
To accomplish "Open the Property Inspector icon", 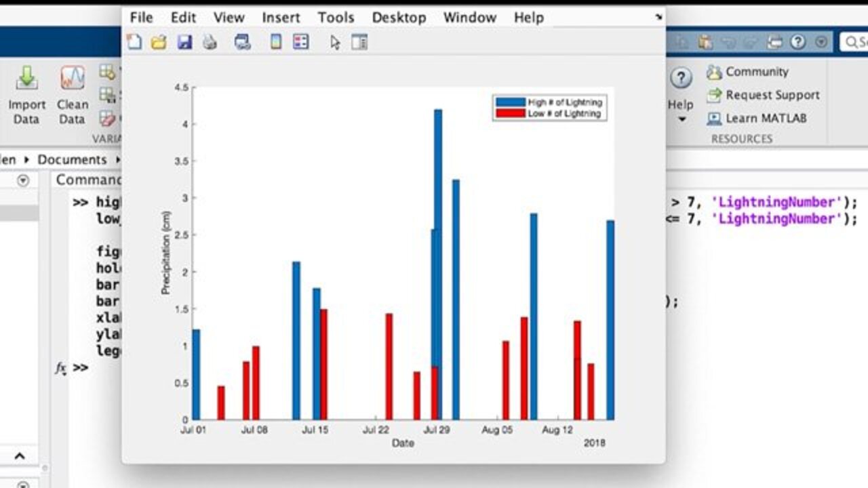I will click(359, 42).
